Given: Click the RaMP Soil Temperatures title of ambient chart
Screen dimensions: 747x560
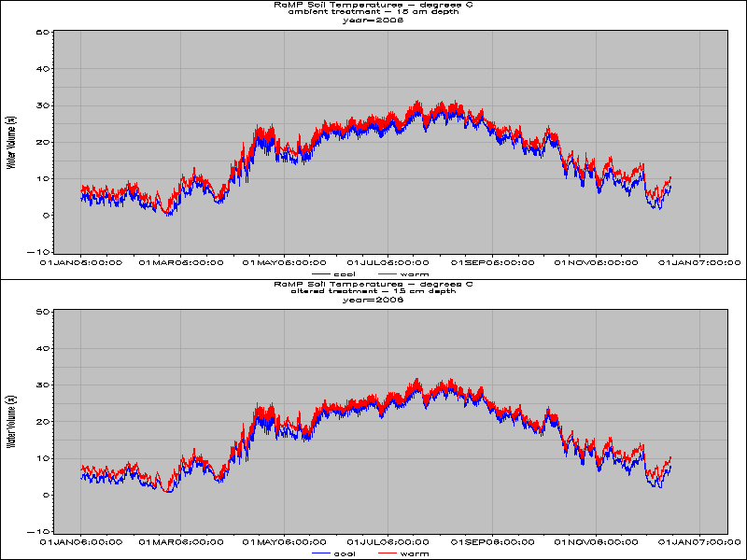Looking at the screenshot, I should 373,5.
